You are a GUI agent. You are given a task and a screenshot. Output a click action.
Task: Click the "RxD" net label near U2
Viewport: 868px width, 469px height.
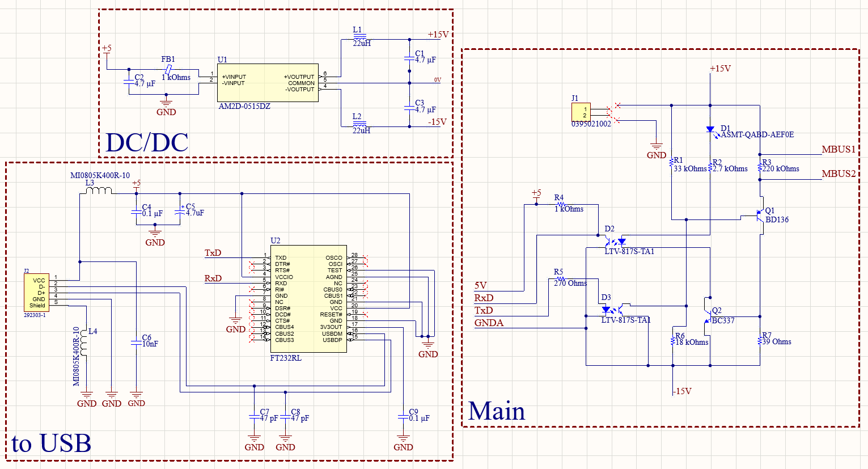click(x=213, y=278)
